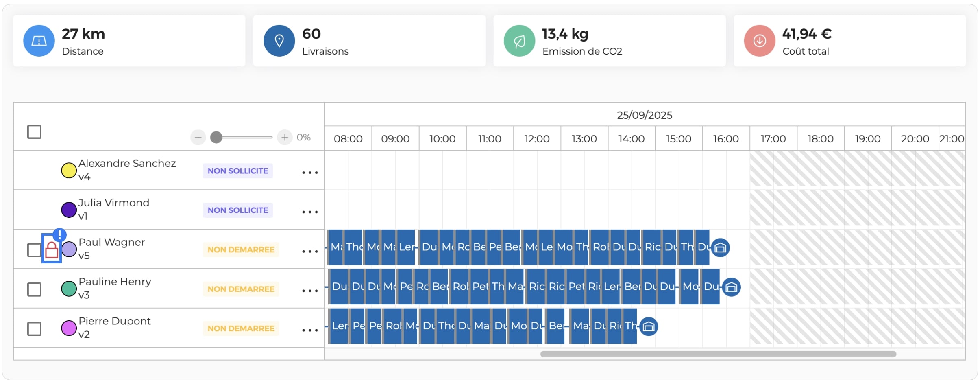
Task: Click the red Coût total icon
Action: click(760, 41)
